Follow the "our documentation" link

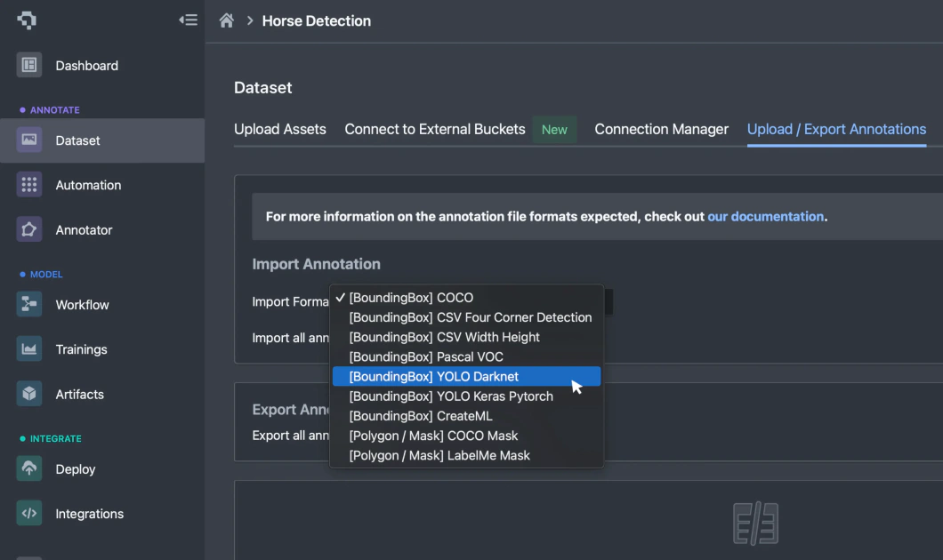[765, 217]
